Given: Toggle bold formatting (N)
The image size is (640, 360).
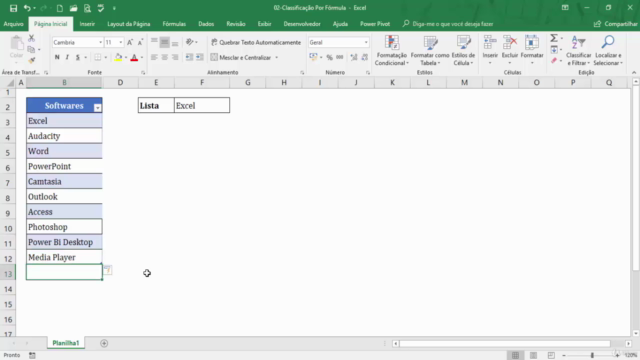Looking at the screenshot, I should pos(57,58).
